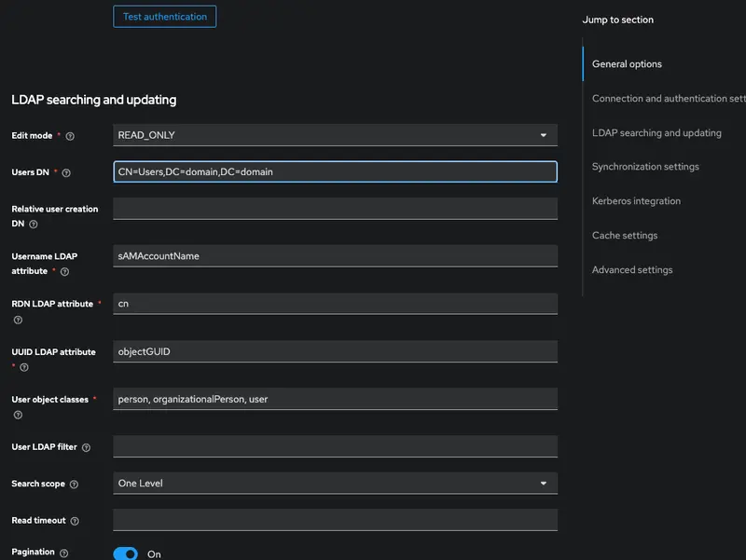The image size is (746, 560).
Task: Click the Jump to section title
Action: click(617, 20)
